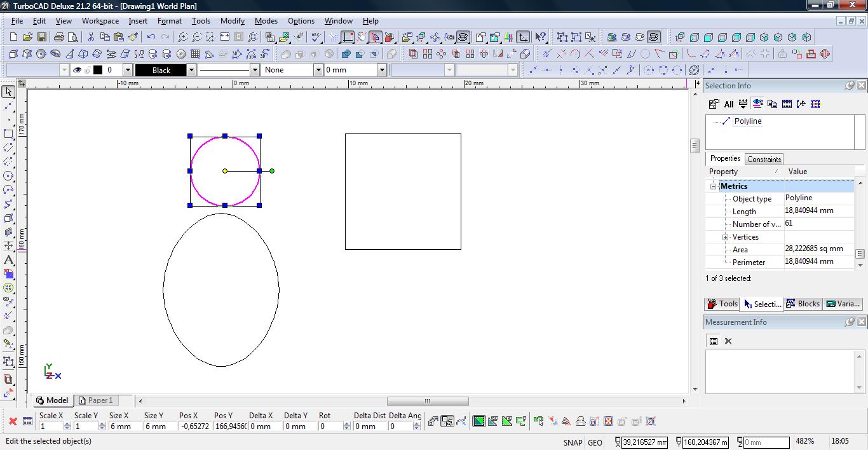
Task: Toggle the layer visibility eye icon
Action: (x=77, y=70)
